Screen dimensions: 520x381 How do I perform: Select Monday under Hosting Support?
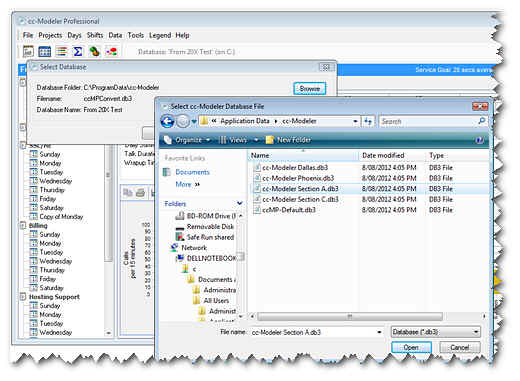pos(50,314)
